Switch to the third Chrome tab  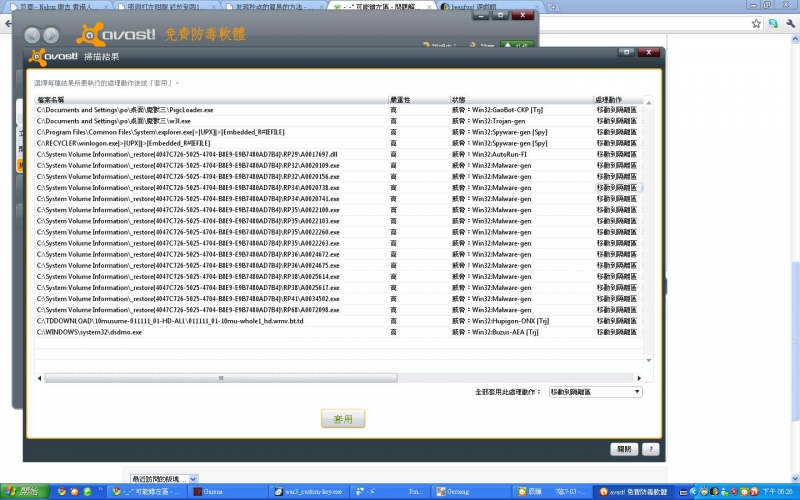tap(273, 7)
